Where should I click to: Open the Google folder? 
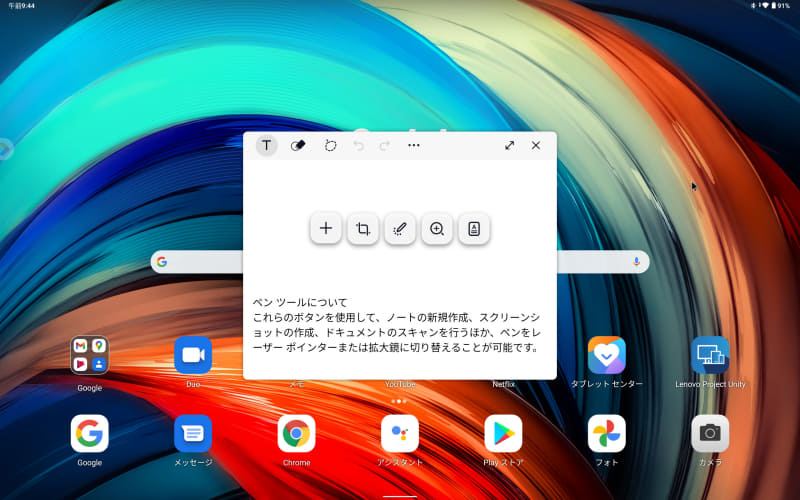click(x=89, y=356)
